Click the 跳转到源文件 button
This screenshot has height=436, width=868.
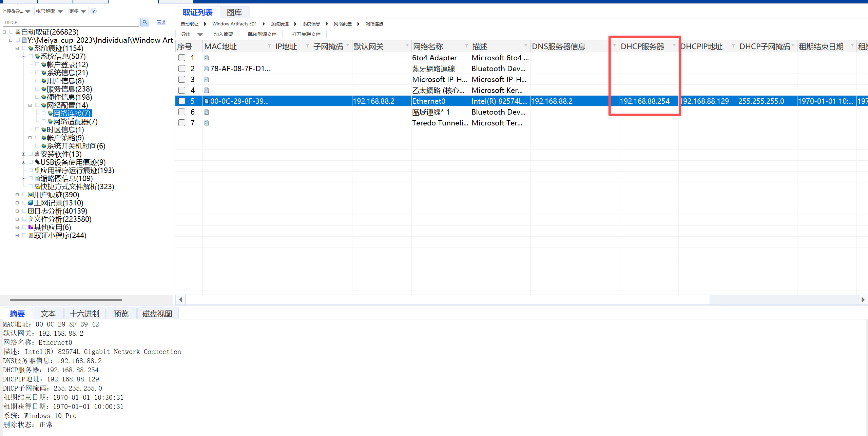coord(262,34)
